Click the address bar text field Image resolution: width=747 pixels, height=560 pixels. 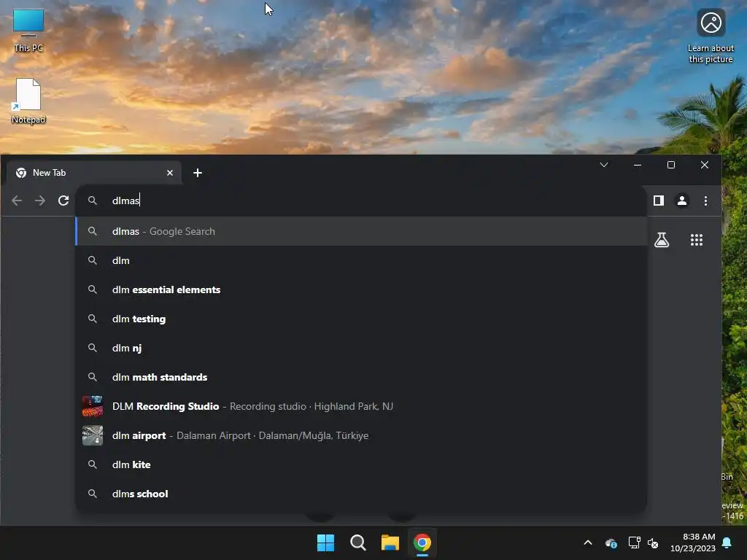click(360, 201)
